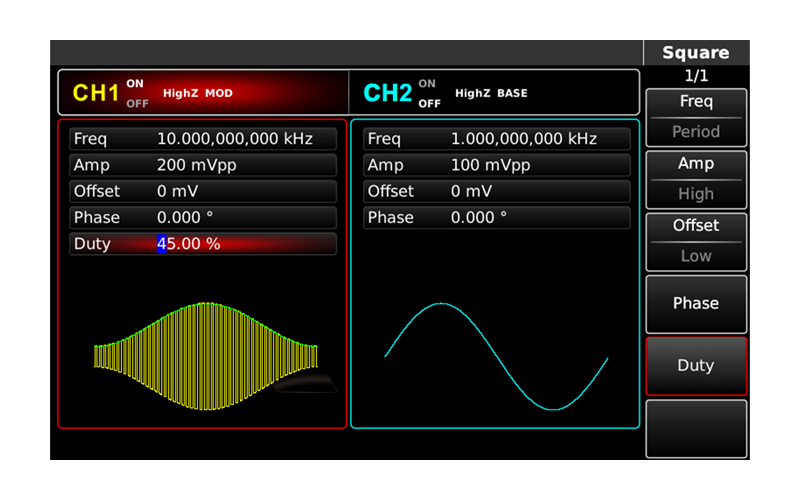
Task: Select the CH2 channel tab
Action: (x=494, y=93)
